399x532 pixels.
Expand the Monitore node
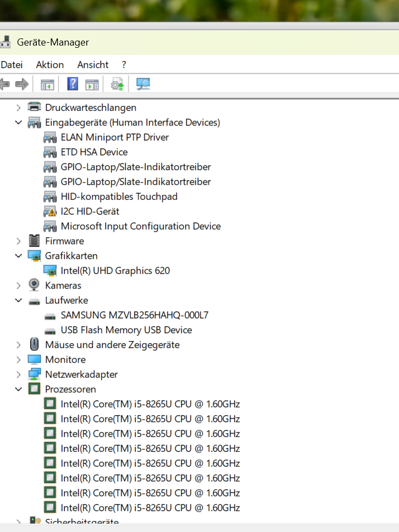(x=18, y=360)
